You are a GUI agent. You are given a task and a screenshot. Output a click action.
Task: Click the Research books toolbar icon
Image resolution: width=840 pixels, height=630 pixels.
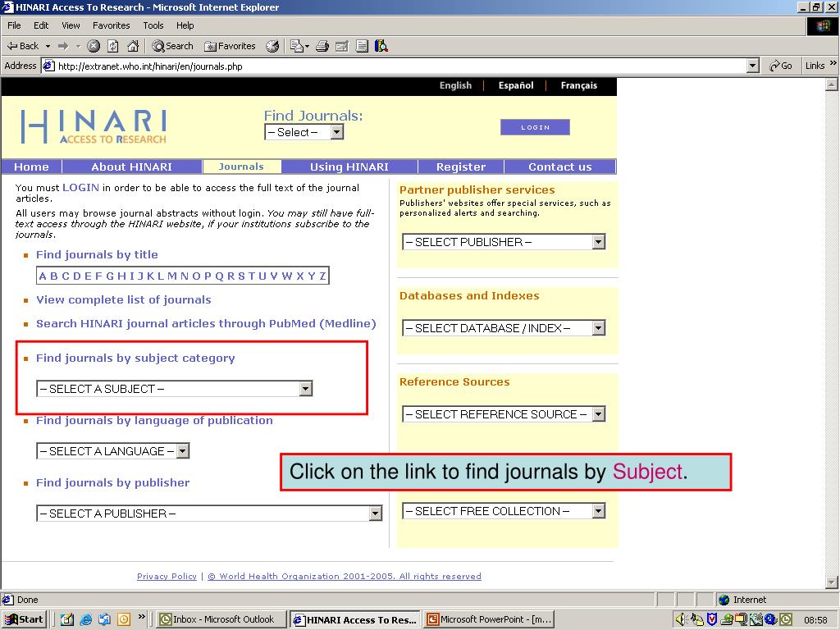coord(381,46)
